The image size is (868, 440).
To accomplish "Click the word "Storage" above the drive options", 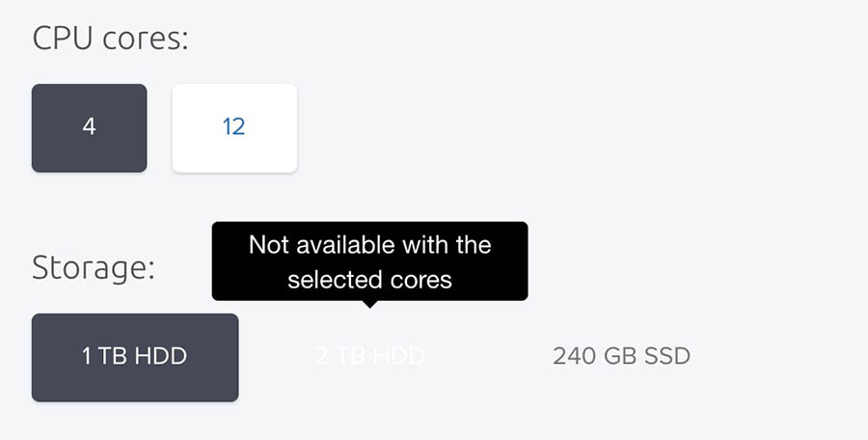I will [89, 267].
